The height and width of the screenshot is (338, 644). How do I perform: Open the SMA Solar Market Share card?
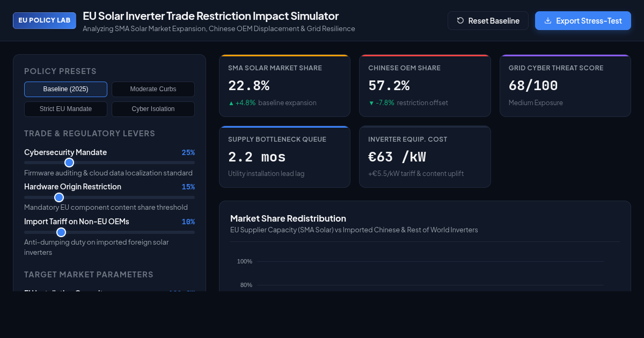click(284, 85)
